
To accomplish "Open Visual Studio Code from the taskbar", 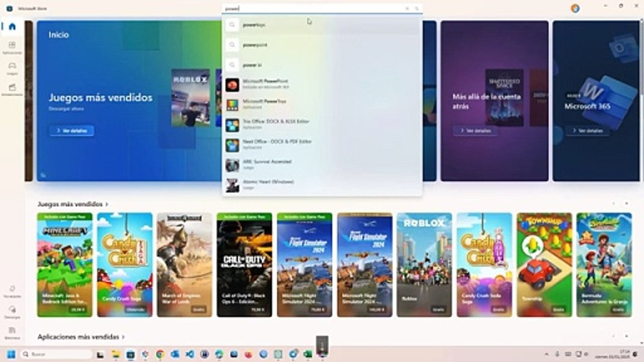I will 190,354.
